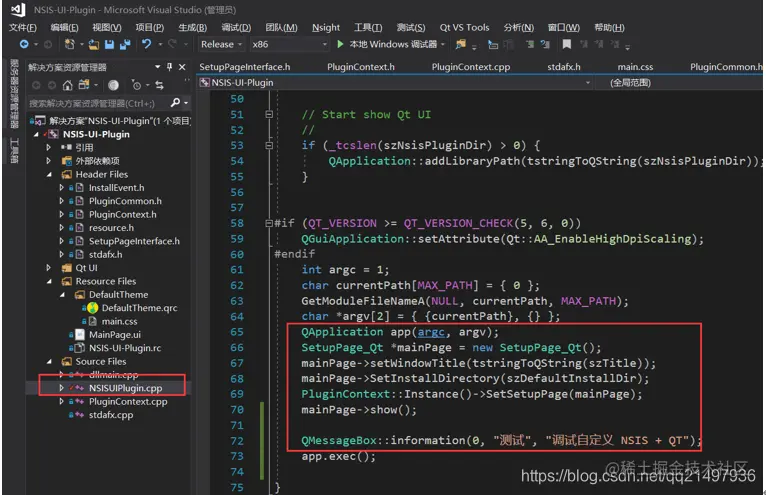Switch to the PluginContext.cpp tab
Viewport: 766px width, 495px height.
pyautogui.click(x=470, y=67)
